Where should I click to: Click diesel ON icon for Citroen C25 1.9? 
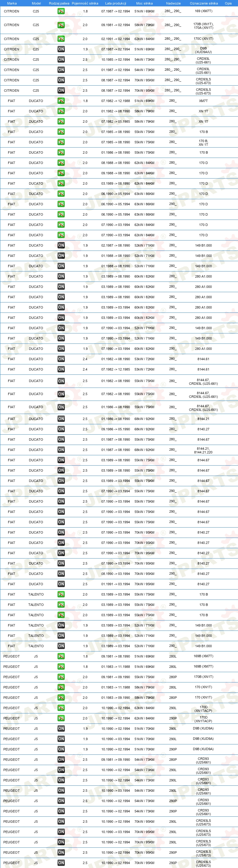point(61,49)
